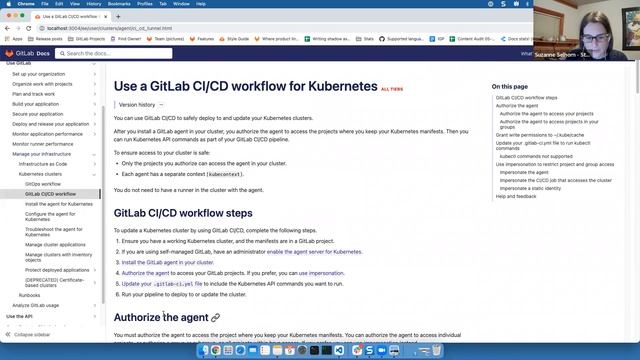This screenshot has height=360, width=640.
Task: Click the Collapse sidebar double-chevron icon
Action: [x=8, y=334]
